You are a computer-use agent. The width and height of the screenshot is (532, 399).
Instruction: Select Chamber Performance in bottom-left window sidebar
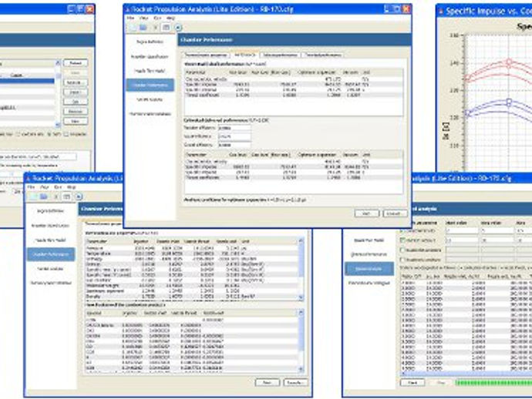coord(51,255)
